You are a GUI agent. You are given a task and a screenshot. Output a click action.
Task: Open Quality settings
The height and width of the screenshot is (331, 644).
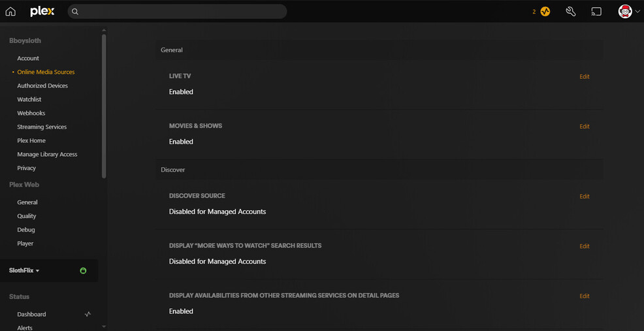pos(27,216)
